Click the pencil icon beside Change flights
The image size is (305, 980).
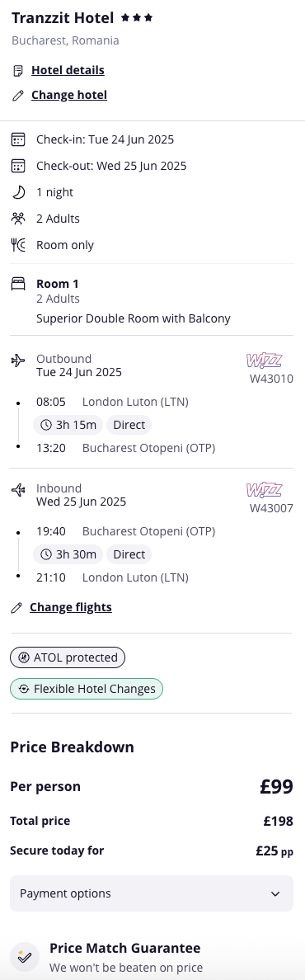click(x=16, y=607)
